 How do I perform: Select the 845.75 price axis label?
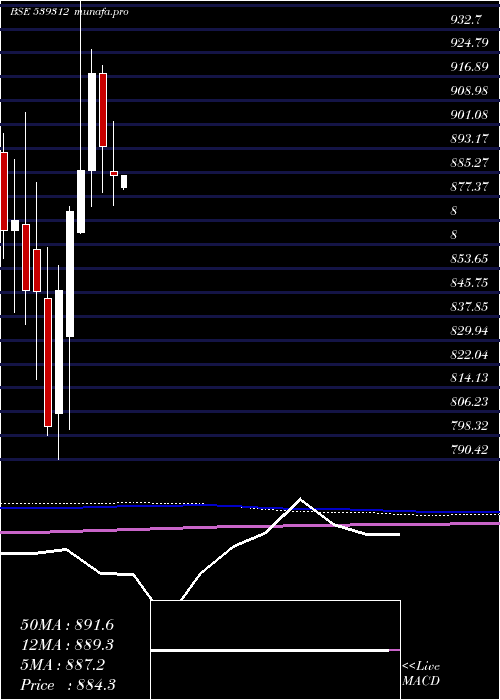click(469, 283)
